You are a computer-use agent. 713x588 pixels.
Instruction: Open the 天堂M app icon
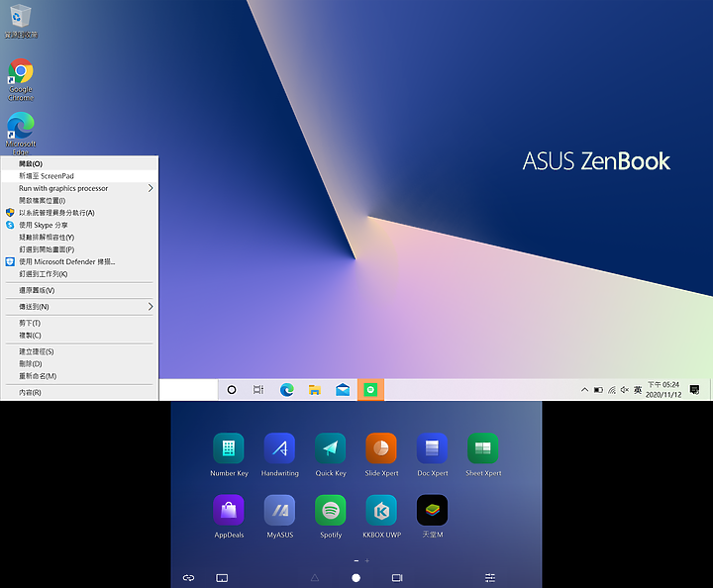(x=432, y=510)
